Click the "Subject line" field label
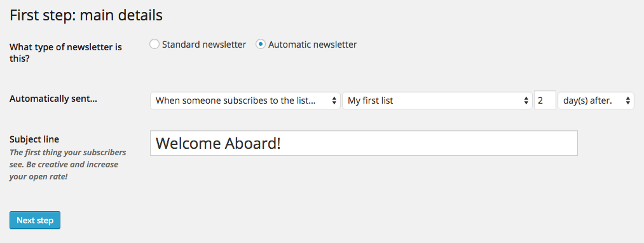 pyautogui.click(x=34, y=139)
